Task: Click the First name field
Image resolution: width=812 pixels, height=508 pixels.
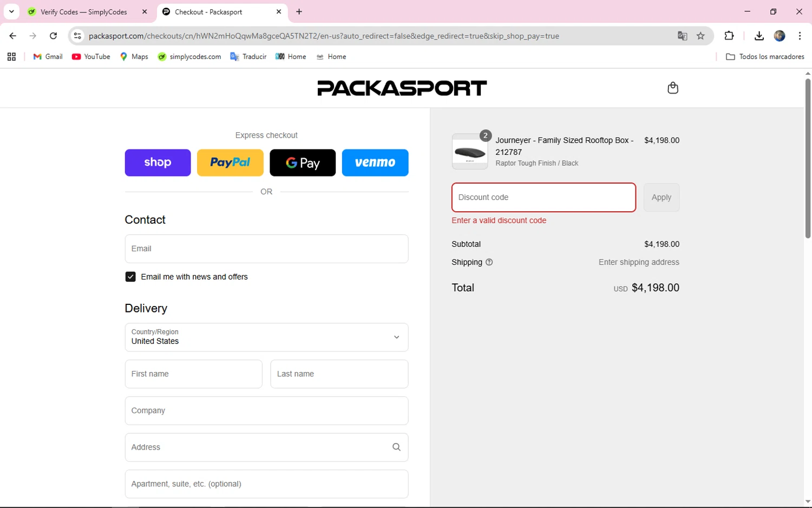Action: pyautogui.click(x=193, y=374)
